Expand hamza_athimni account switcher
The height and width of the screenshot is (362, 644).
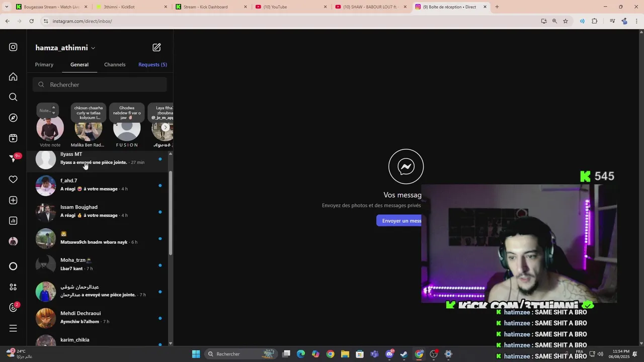tap(65, 48)
